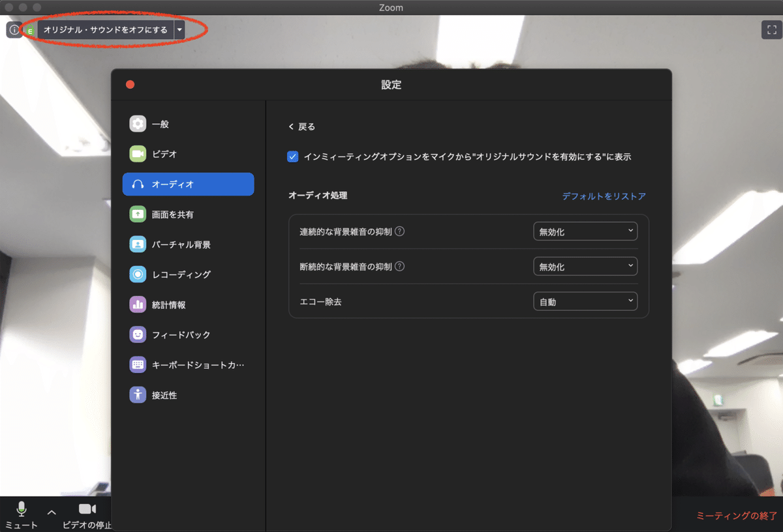
Task: Open フィードバック tab
Action: click(x=189, y=334)
